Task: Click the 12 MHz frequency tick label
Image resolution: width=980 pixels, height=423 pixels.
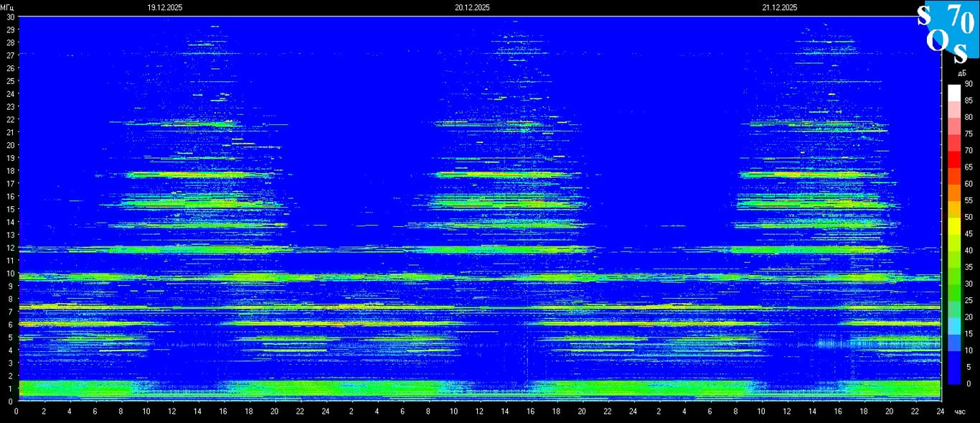Action: [x=10, y=248]
